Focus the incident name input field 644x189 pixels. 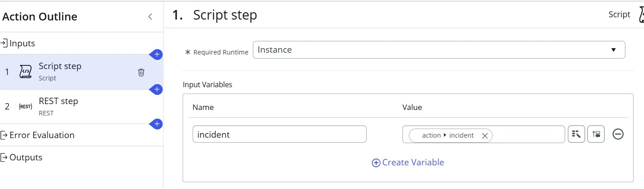point(280,134)
